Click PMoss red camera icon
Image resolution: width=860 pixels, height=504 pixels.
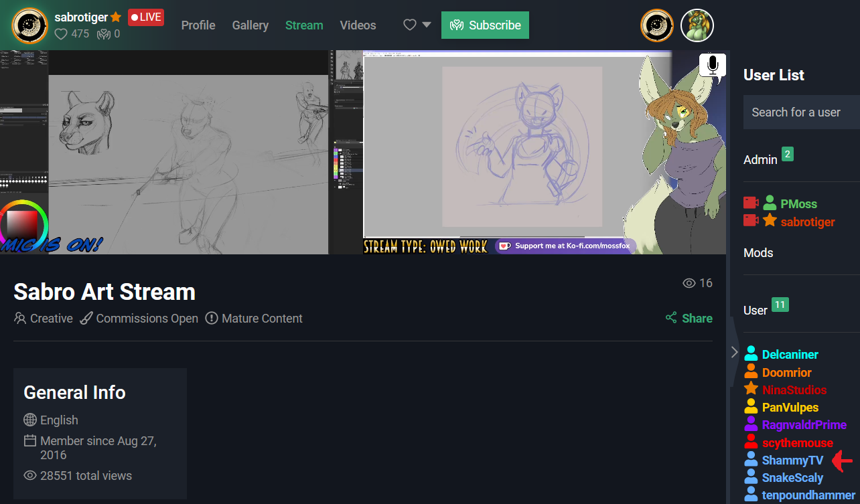(751, 203)
